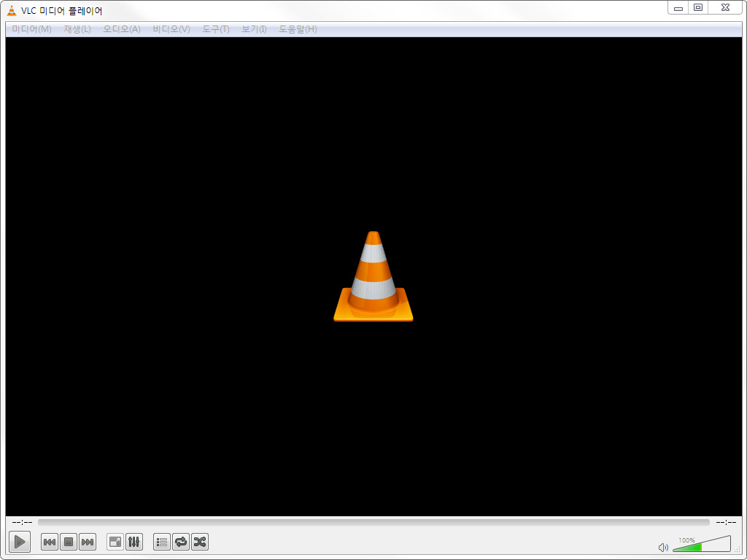Open the 비디오(V) menu
747x560 pixels.
click(x=171, y=29)
